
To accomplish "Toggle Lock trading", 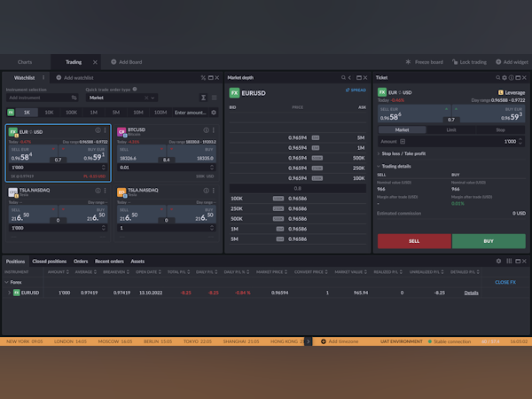I will 469,62.
